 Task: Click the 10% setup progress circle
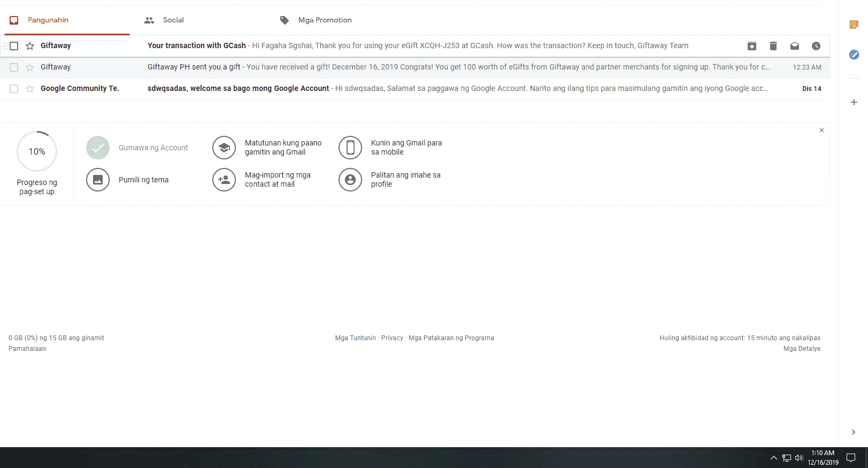(37, 151)
